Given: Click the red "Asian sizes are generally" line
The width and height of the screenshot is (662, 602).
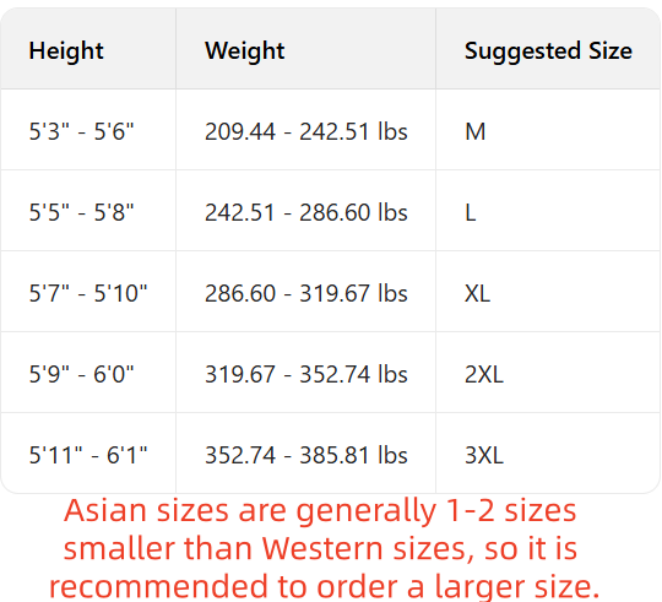Looking at the screenshot, I should [x=320, y=511].
